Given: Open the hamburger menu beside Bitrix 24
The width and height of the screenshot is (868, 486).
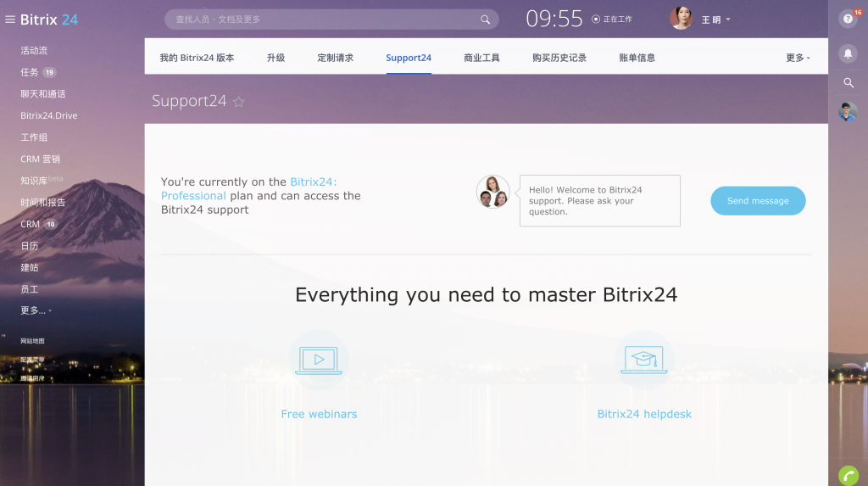Looking at the screenshot, I should click(x=10, y=20).
